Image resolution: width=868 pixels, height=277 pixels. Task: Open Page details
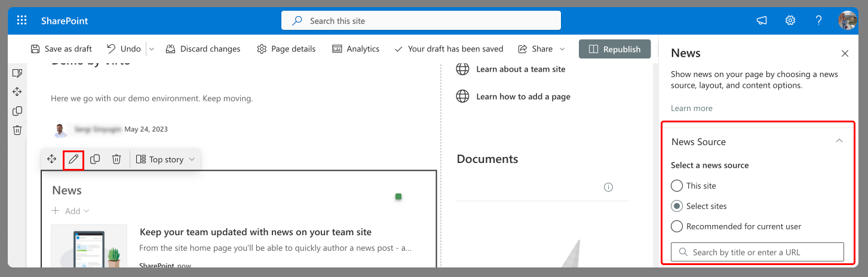[286, 49]
